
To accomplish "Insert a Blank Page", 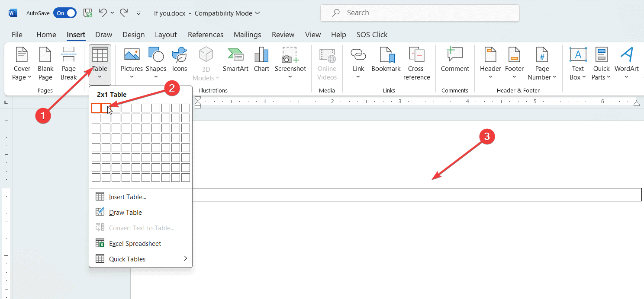I will pyautogui.click(x=45, y=64).
